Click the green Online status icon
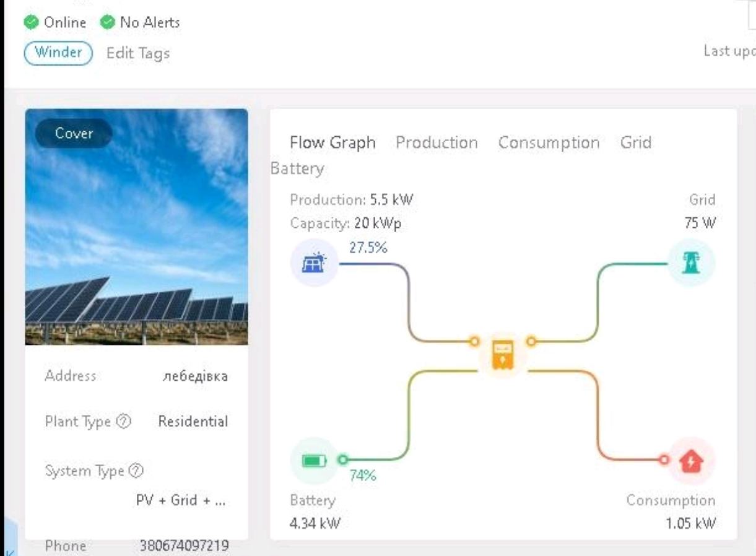 coord(30,23)
